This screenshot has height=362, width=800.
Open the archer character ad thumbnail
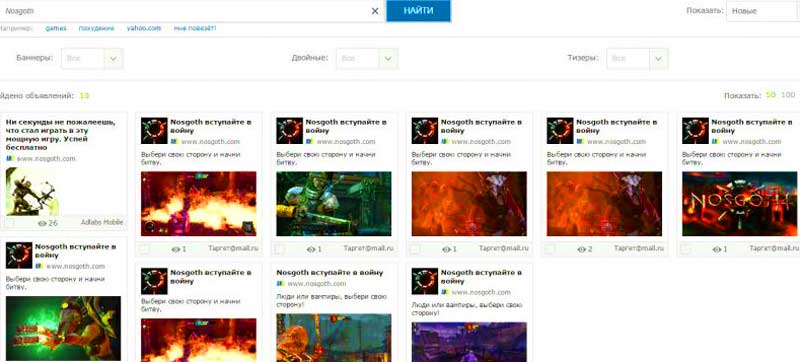[x=32, y=191]
